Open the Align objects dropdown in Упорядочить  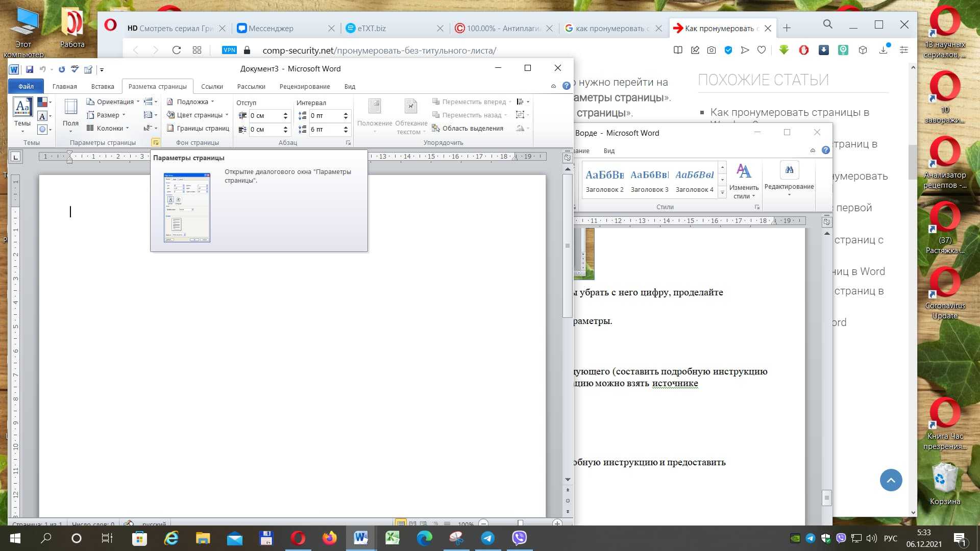tap(523, 102)
